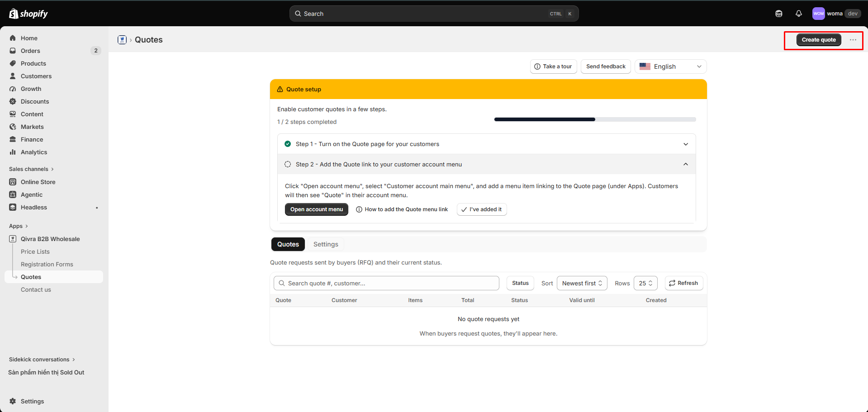Open the English language dropdown
The height and width of the screenshot is (412, 868).
click(x=670, y=66)
